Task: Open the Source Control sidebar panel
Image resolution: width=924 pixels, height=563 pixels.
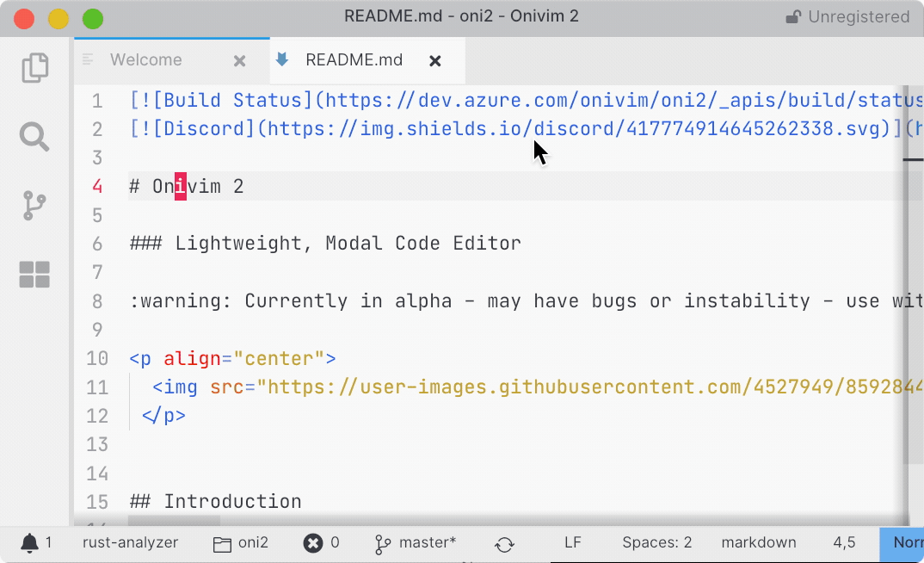Action: click(34, 205)
